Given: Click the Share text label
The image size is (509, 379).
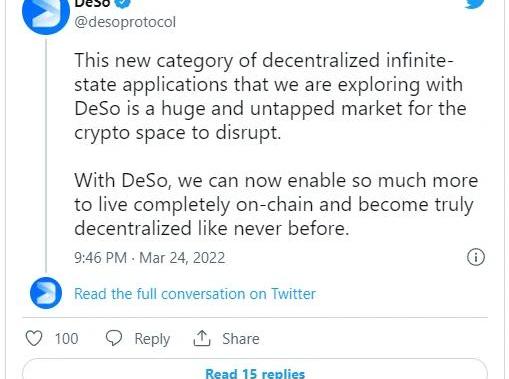Looking at the screenshot, I should (x=241, y=339).
